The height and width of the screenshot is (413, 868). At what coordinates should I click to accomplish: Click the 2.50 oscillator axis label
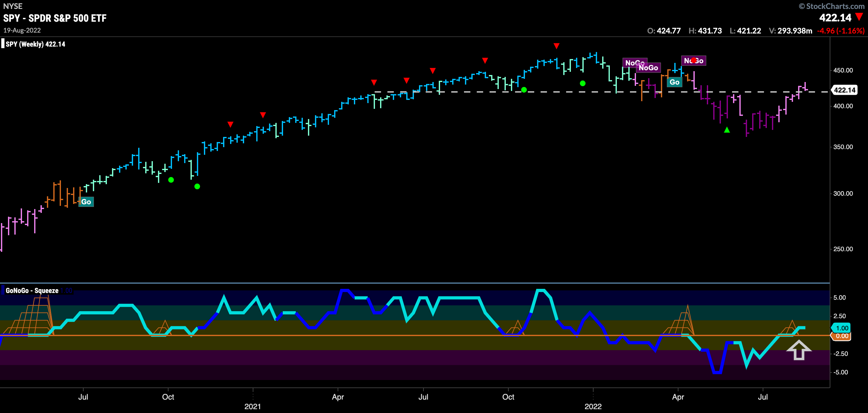tap(839, 316)
